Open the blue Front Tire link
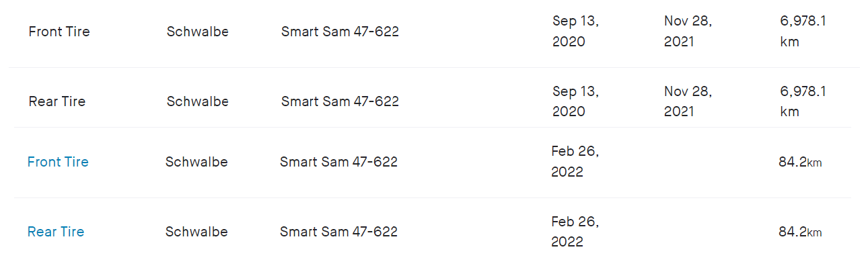 point(58,162)
